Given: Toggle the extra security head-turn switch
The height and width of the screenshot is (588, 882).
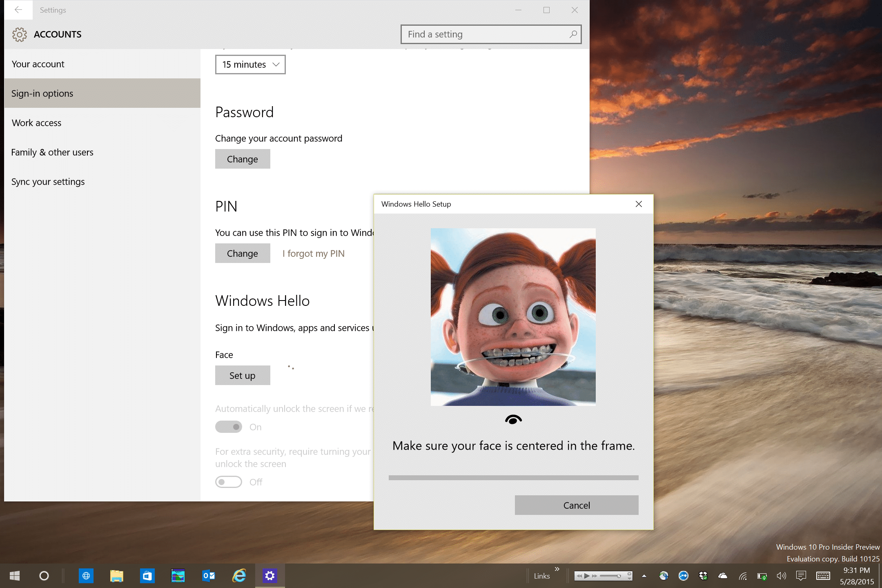Looking at the screenshot, I should (229, 482).
